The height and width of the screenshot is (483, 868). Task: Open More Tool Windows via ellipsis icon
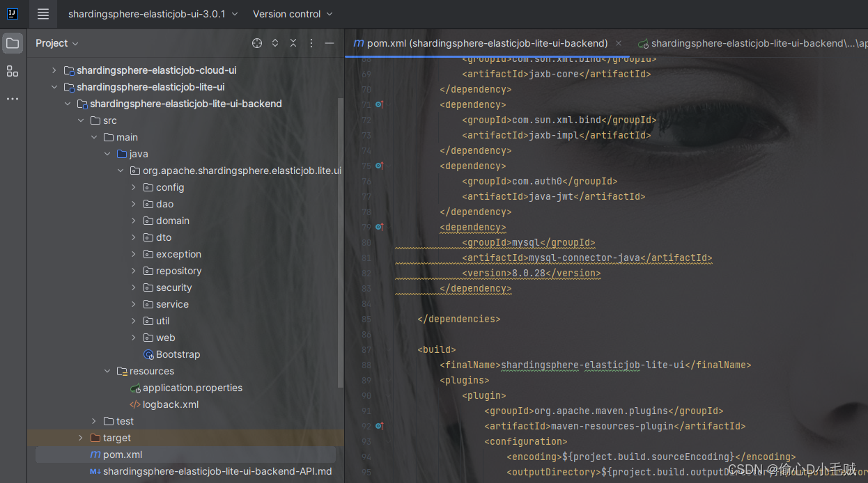pyautogui.click(x=12, y=99)
